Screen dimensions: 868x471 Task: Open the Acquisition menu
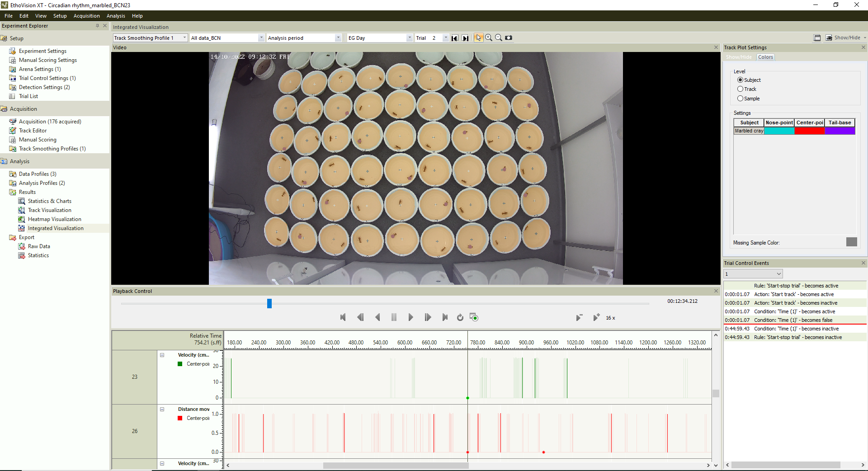pos(86,16)
